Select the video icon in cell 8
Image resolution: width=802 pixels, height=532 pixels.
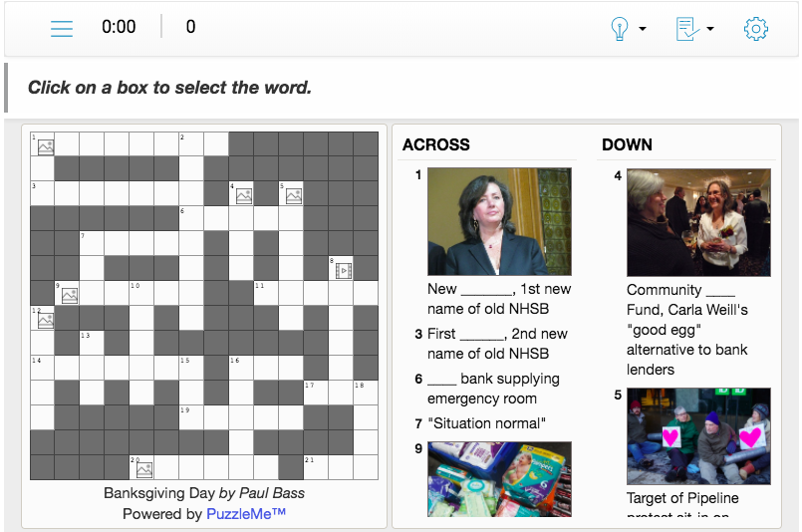(343, 271)
